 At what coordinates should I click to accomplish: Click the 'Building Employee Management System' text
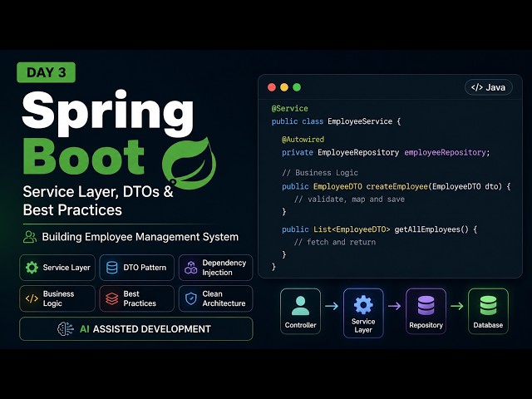(140, 237)
